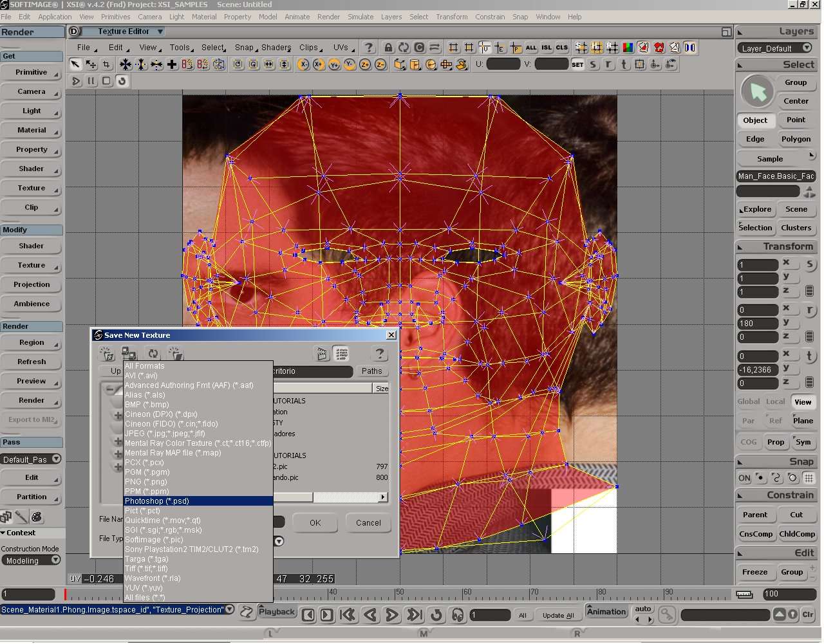Open the Modeling construction mode dropdown

[x=56, y=560]
